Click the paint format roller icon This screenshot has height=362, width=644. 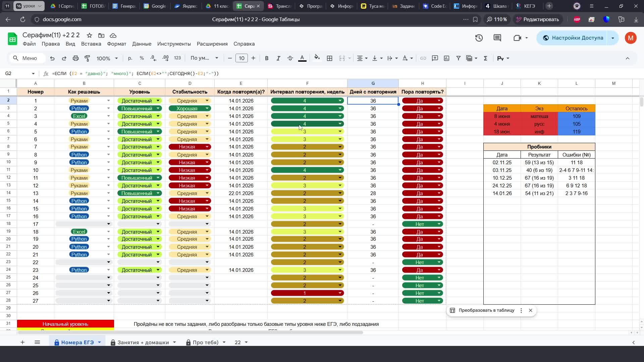87,58
